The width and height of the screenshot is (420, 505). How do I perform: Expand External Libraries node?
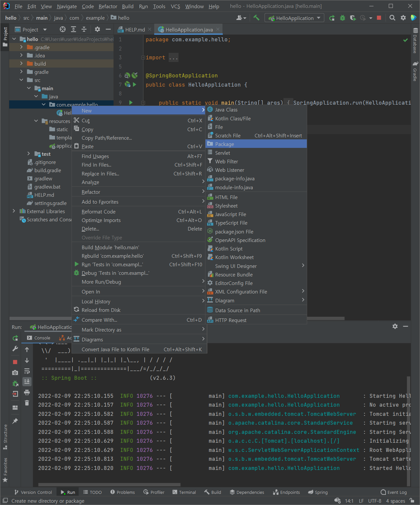[x=14, y=211]
